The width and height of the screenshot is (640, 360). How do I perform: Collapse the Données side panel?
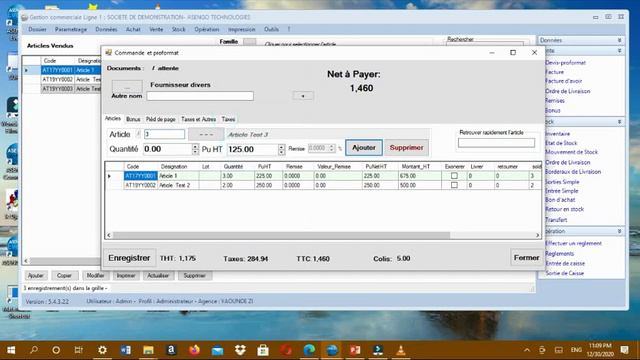[619, 40]
